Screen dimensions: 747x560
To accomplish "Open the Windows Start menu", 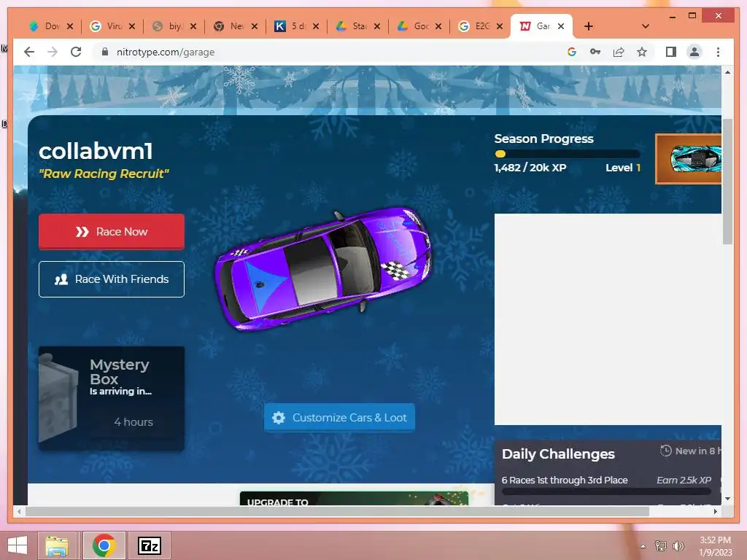I will [18, 545].
